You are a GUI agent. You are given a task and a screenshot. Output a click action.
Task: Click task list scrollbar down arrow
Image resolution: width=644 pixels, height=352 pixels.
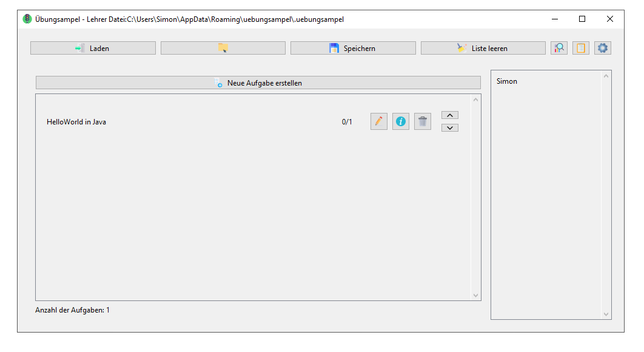[x=475, y=295]
